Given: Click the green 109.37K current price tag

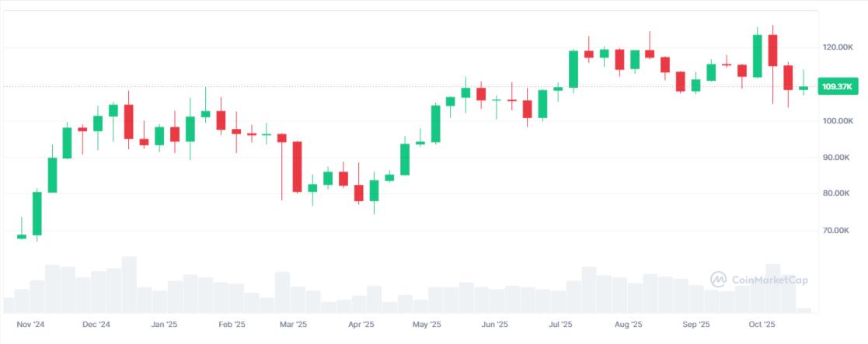Looking at the screenshot, I should [x=838, y=87].
